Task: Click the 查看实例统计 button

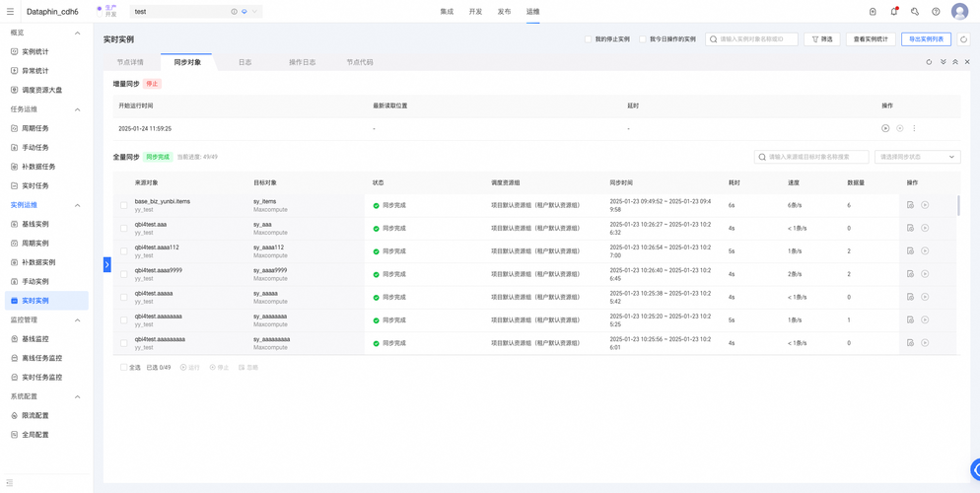Action: [x=872, y=39]
